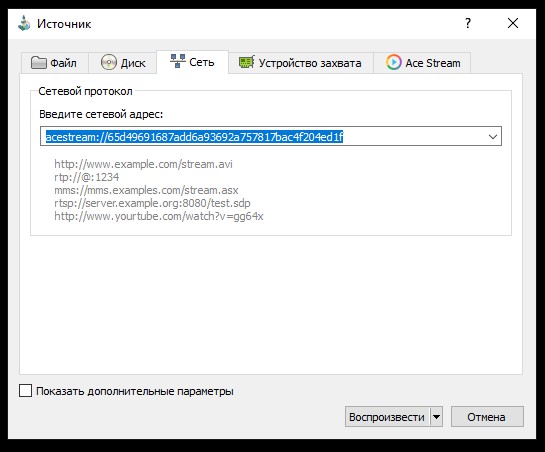Switch to the Ace Stream tab label
Image resolution: width=545 pixels, height=452 pixels.
coord(433,63)
